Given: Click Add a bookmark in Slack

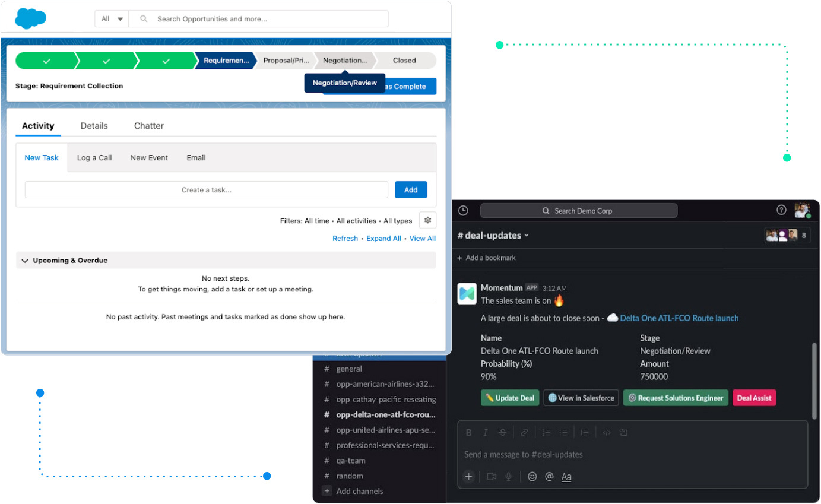Looking at the screenshot, I should coord(486,258).
